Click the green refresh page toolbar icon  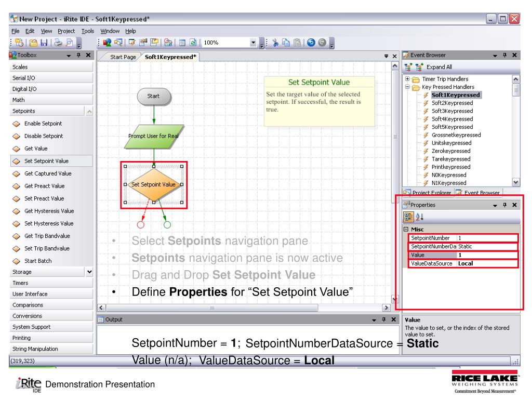pos(193,43)
